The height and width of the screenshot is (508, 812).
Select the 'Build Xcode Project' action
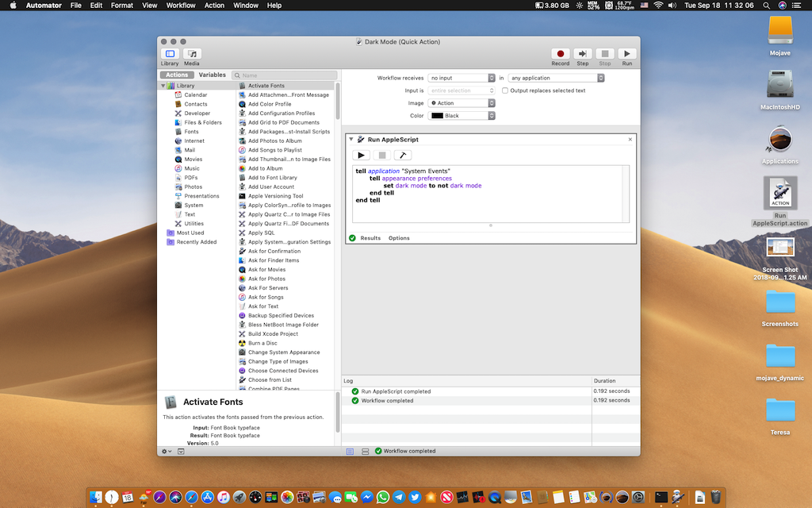[x=273, y=334]
